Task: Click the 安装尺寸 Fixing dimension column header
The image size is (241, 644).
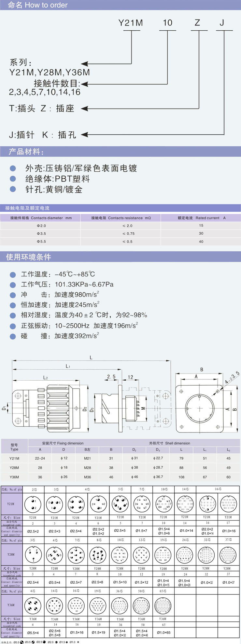Action: [x=63, y=443]
